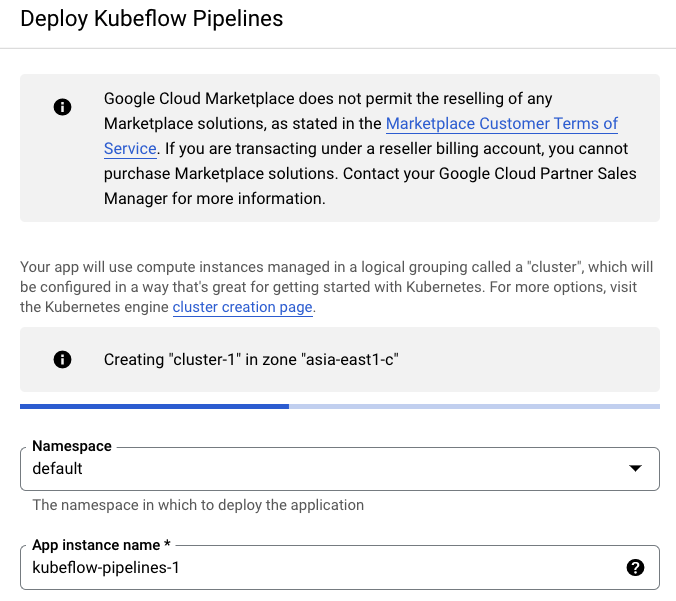Click the "kubeflow-pipelines-1" value text
676x601 pixels.
pyautogui.click(x=105, y=568)
